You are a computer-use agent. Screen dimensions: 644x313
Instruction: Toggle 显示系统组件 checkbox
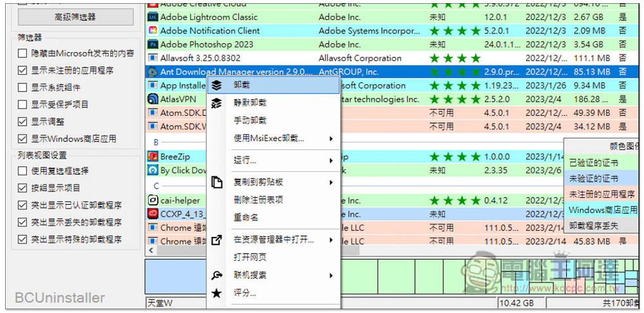(23, 88)
